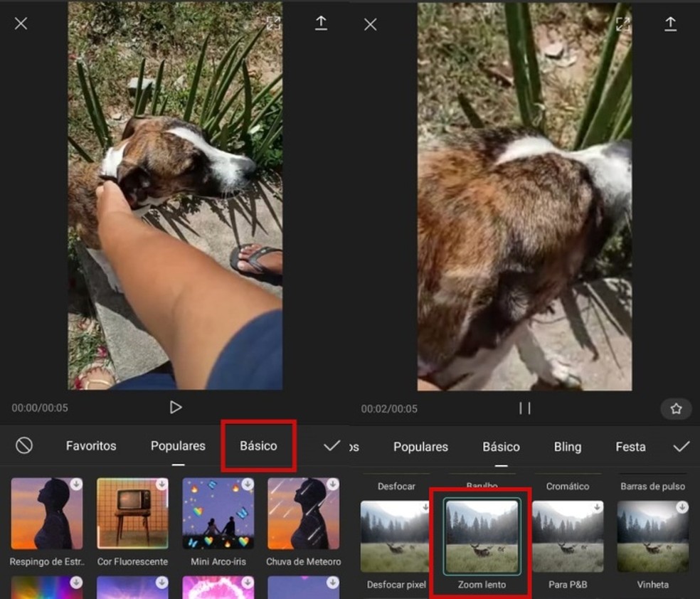The image size is (700, 599).
Task: Open the Favoritos effects list
Action: pyautogui.click(x=91, y=446)
